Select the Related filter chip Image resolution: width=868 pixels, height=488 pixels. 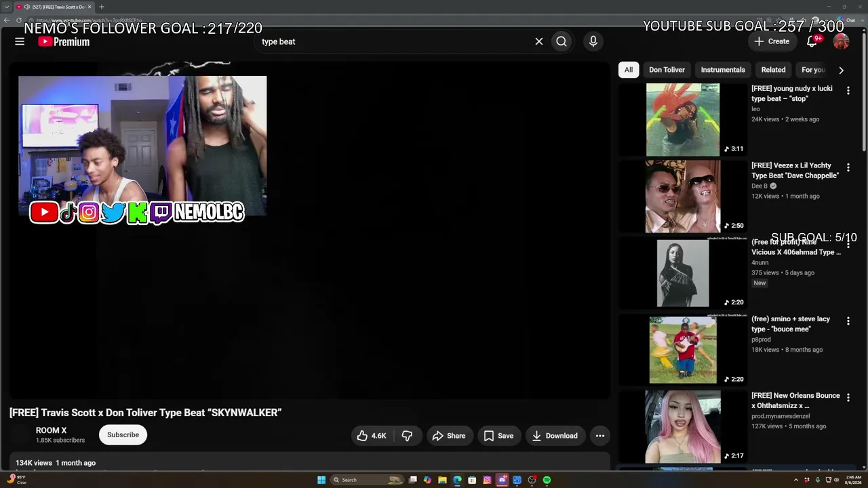click(x=773, y=70)
